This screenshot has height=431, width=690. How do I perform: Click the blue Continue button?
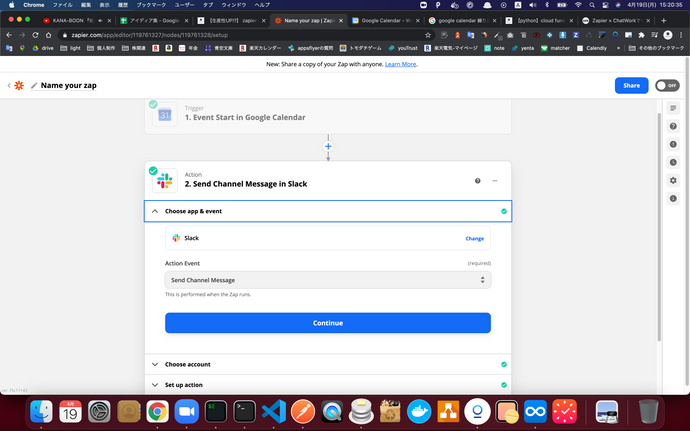[328, 323]
